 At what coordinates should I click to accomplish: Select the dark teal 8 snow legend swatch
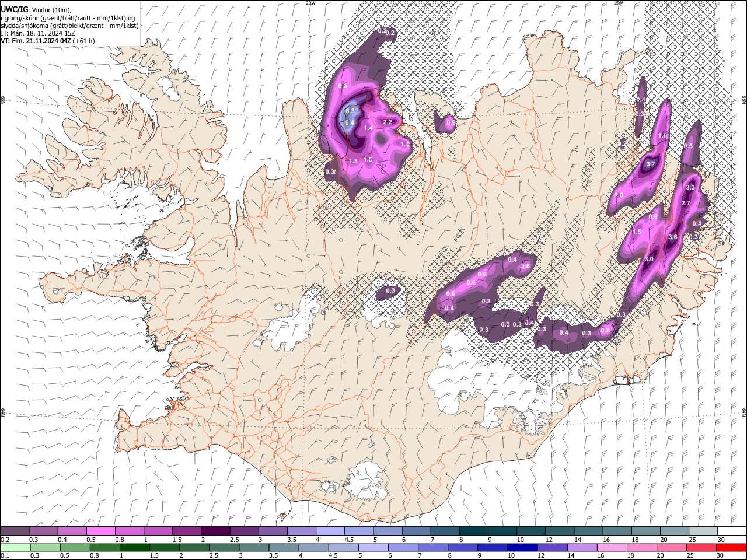[x=474, y=531]
